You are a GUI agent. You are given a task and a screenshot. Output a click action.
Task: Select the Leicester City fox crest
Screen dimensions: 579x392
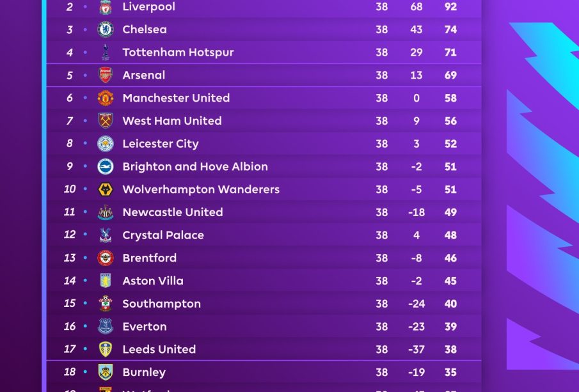[106, 144]
